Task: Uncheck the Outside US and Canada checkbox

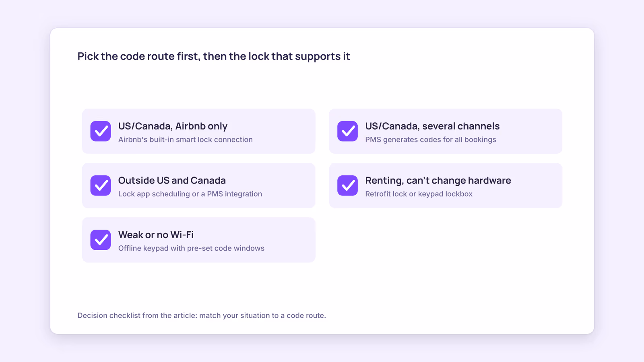Action: pyautogui.click(x=101, y=185)
